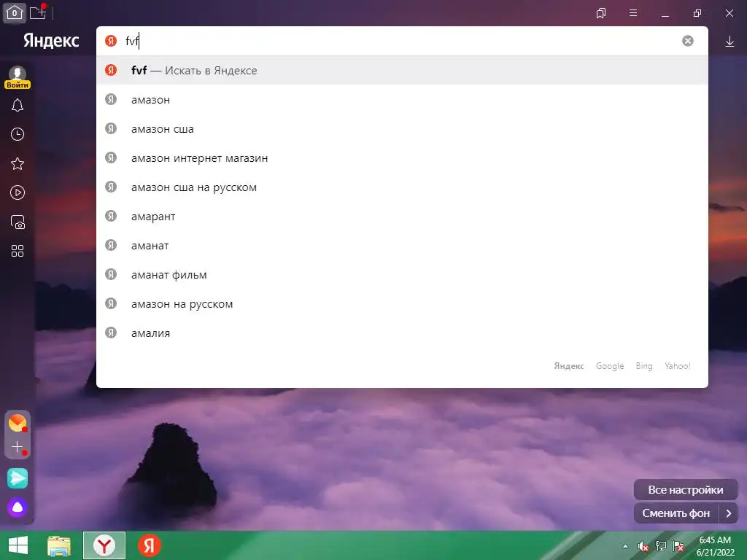Click Сменить фон button

coord(676,513)
